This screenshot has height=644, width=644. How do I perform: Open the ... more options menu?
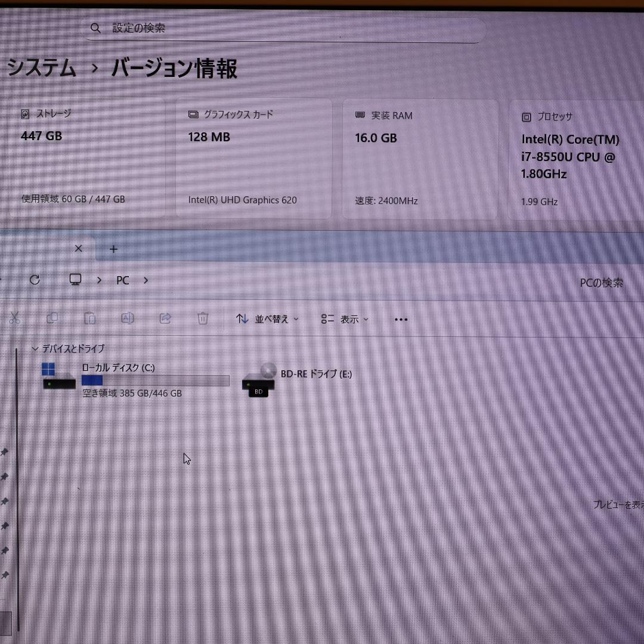(x=401, y=319)
